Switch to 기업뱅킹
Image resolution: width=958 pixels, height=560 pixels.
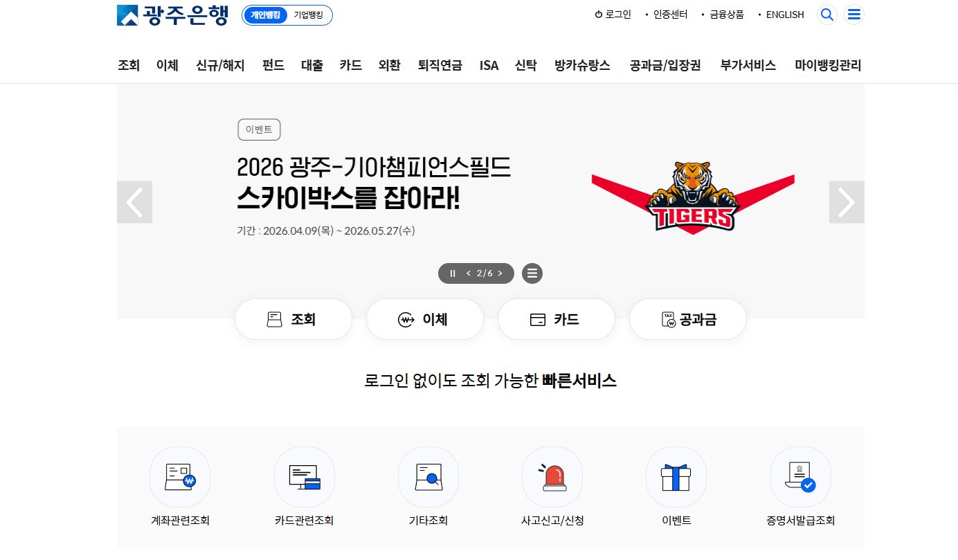pyautogui.click(x=308, y=15)
